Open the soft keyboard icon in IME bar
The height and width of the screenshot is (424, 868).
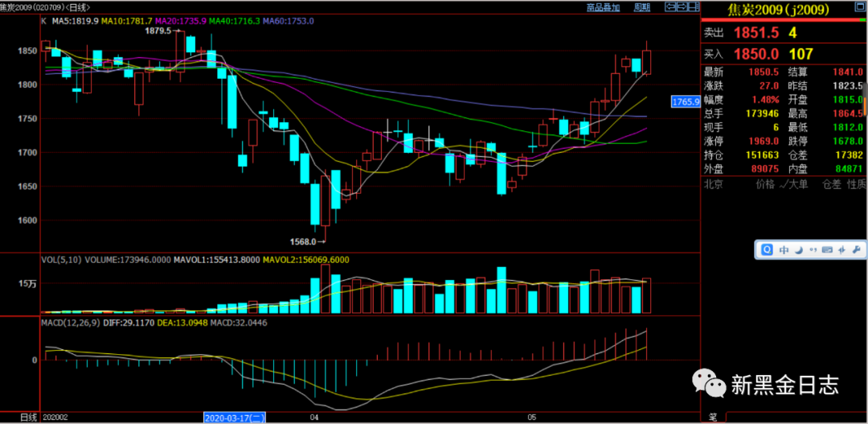pyautogui.click(x=828, y=250)
